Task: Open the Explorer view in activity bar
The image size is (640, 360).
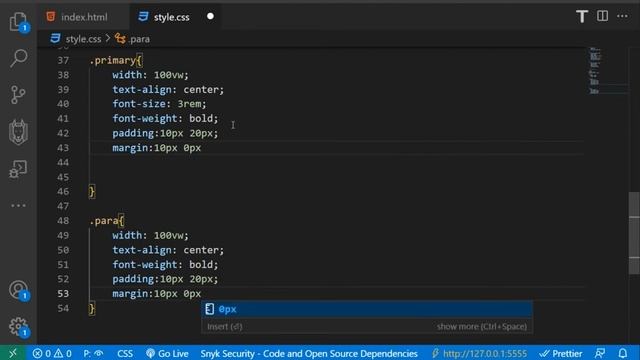Action: point(18,21)
